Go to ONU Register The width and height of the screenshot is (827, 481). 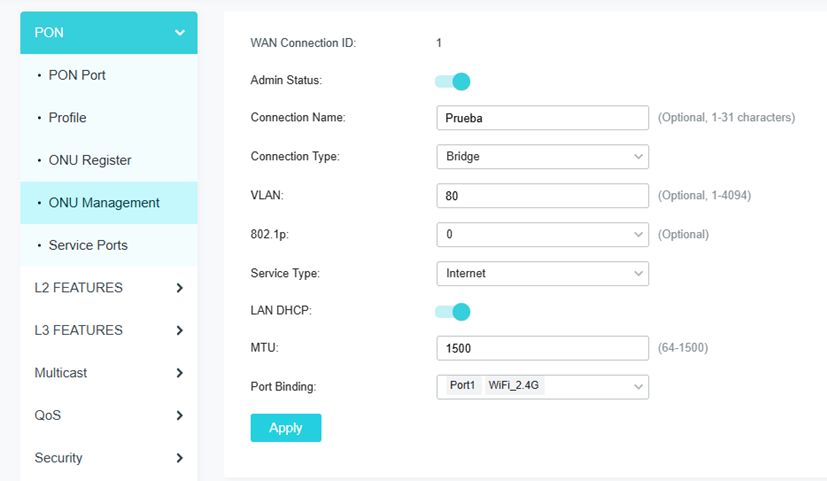[x=109, y=160]
